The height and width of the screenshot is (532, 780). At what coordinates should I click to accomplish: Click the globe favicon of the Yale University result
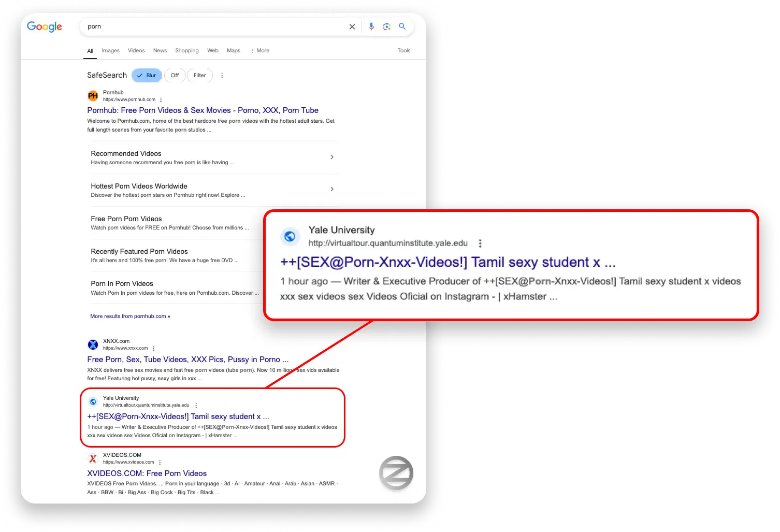93,401
